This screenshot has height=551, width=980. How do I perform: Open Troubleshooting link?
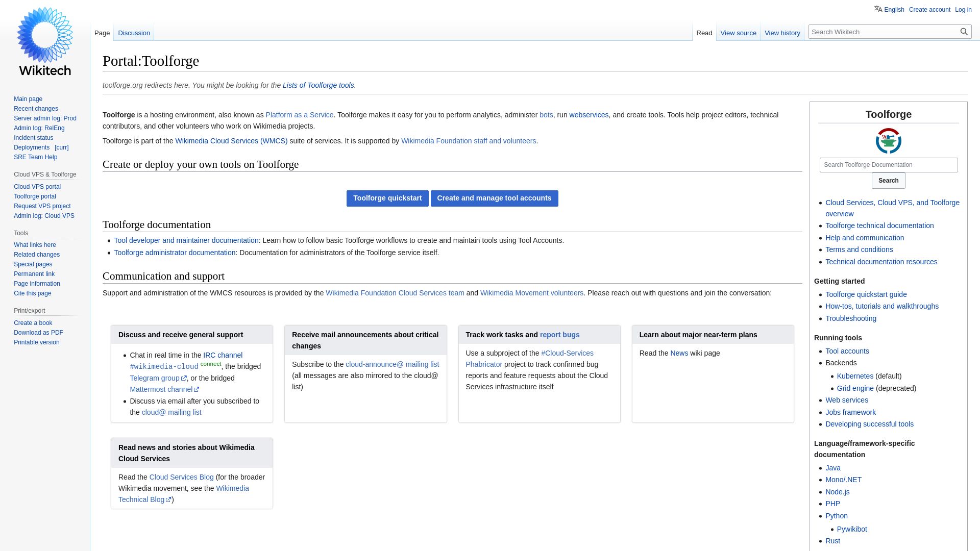850,318
